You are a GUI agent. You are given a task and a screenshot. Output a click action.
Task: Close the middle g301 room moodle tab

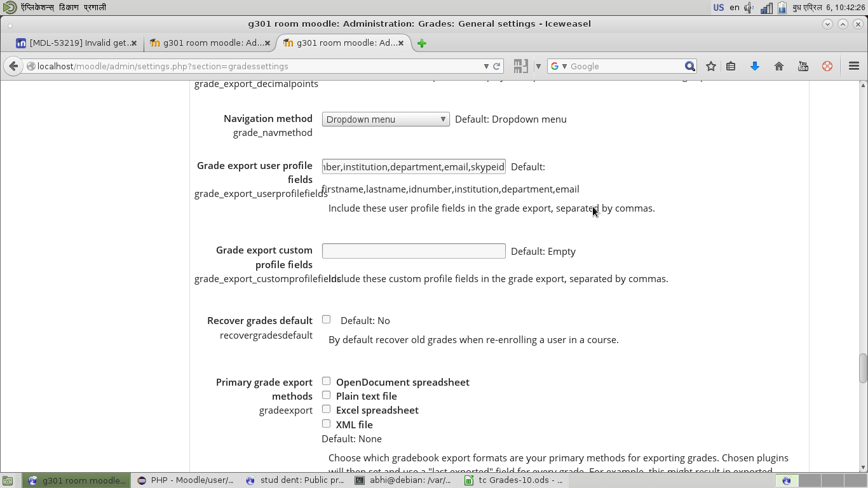point(268,43)
